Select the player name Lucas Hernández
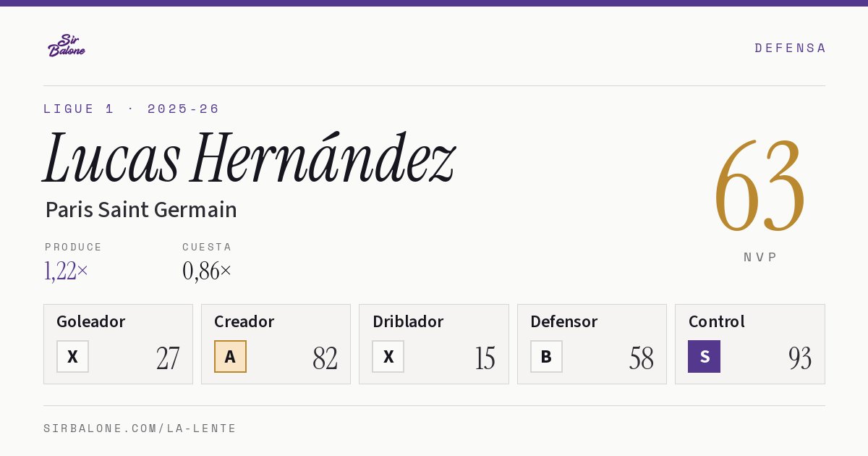 coord(250,158)
